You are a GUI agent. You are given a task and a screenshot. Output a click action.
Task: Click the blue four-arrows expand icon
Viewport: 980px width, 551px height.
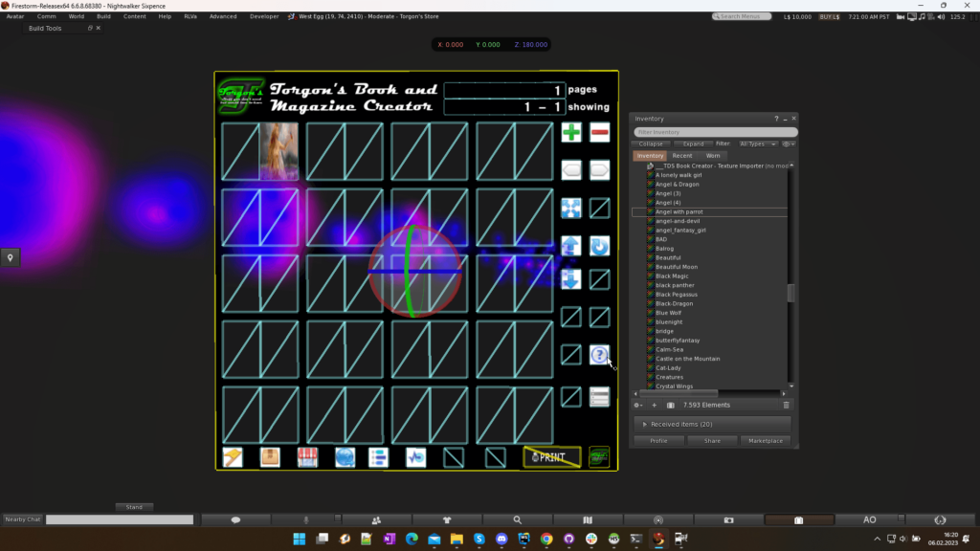click(571, 208)
